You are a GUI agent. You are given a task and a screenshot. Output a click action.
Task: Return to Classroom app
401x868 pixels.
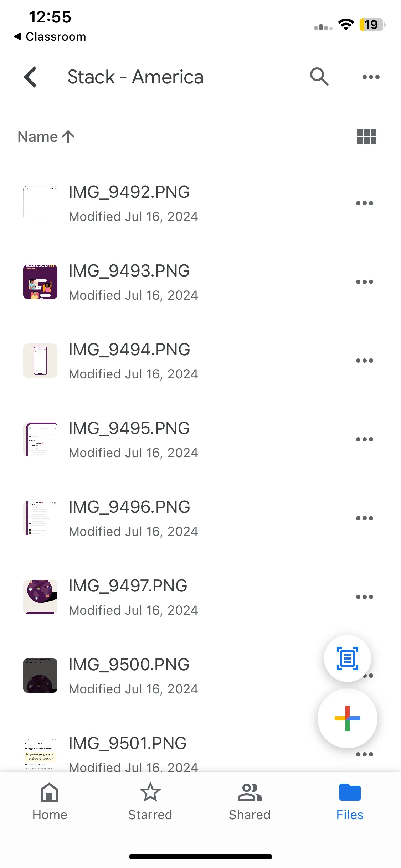coord(50,37)
